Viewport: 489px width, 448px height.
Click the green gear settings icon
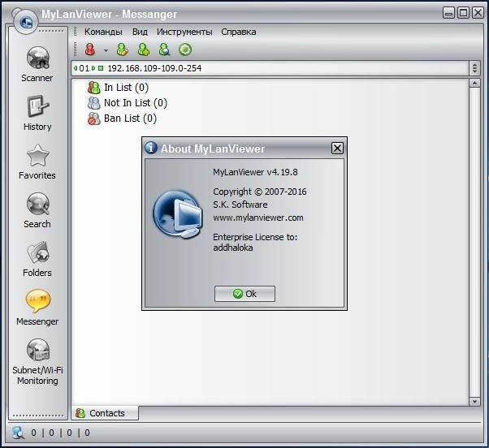point(185,50)
